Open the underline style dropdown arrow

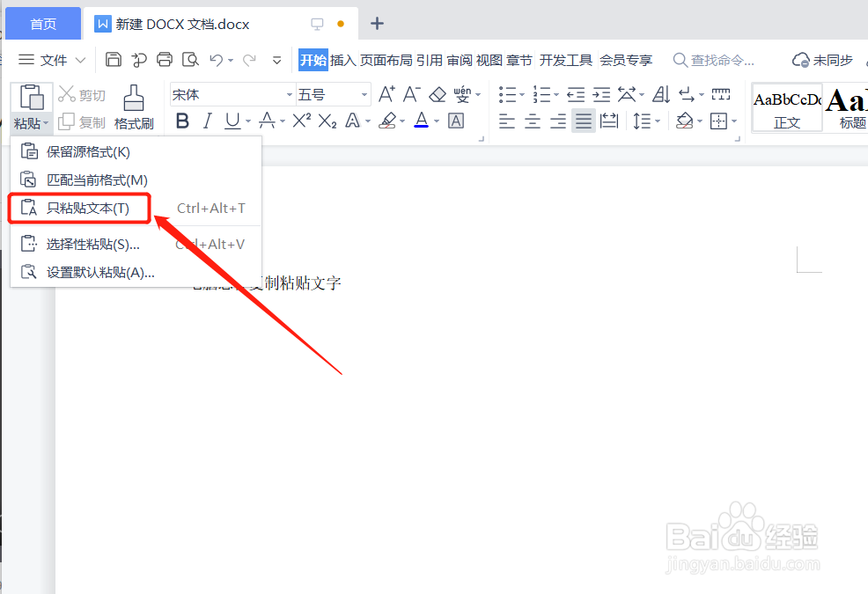248,121
